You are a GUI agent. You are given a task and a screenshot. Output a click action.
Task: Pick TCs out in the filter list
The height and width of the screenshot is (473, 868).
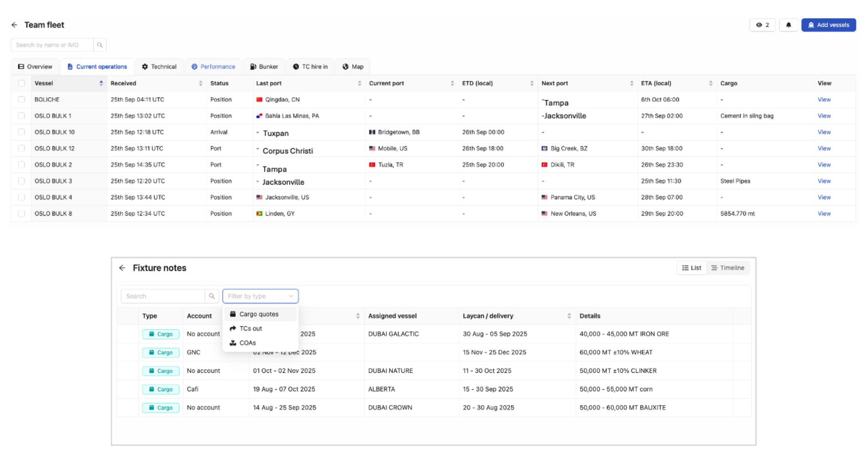coord(250,329)
